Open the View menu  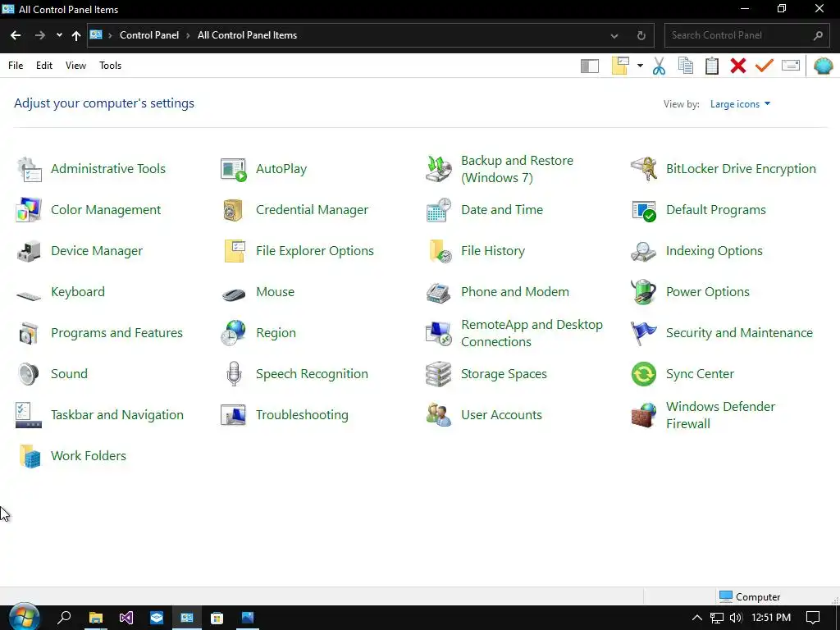(75, 66)
